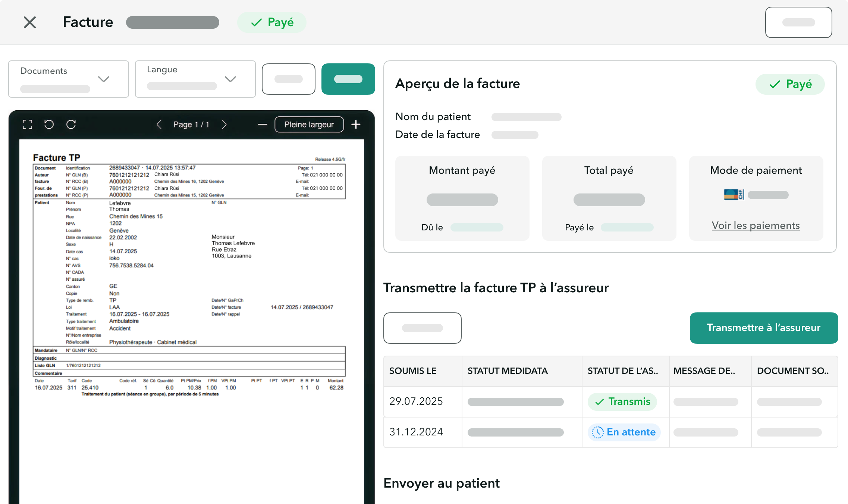
Task: Open the Langue dropdown
Action: pyautogui.click(x=195, y=79)
